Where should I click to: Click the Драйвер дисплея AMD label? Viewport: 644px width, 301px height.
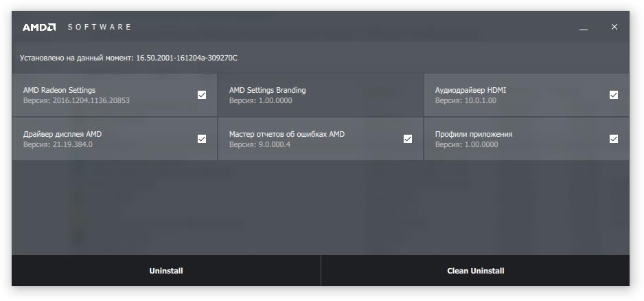(x=62, y=134)
